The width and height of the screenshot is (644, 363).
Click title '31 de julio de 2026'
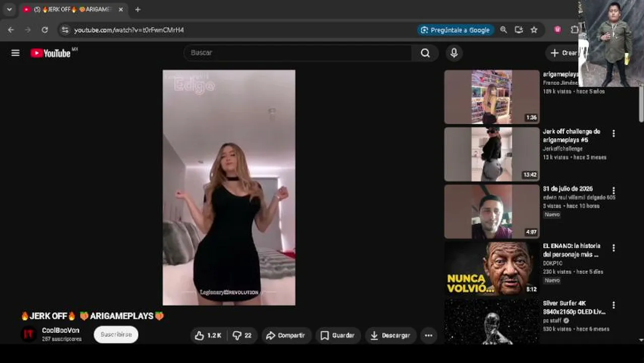(x=567, y=189)
